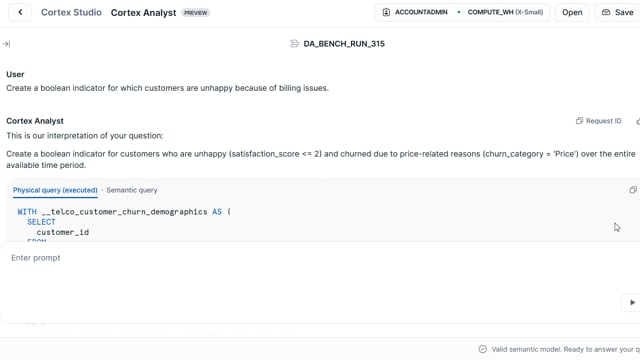Click the ACCOUNTADMIN role icon
640x360 pixels.
[x=386, y=12]
